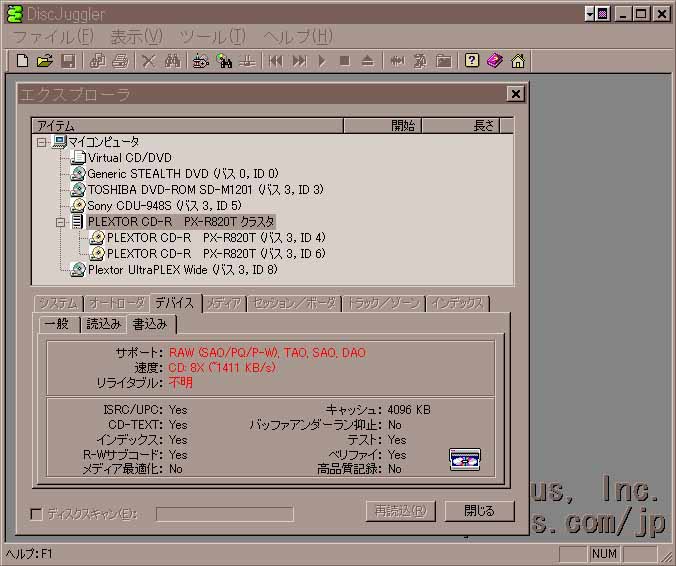Click the purple book manual icon
This screenshot has width=676, height=566.
tap(495, 60)
